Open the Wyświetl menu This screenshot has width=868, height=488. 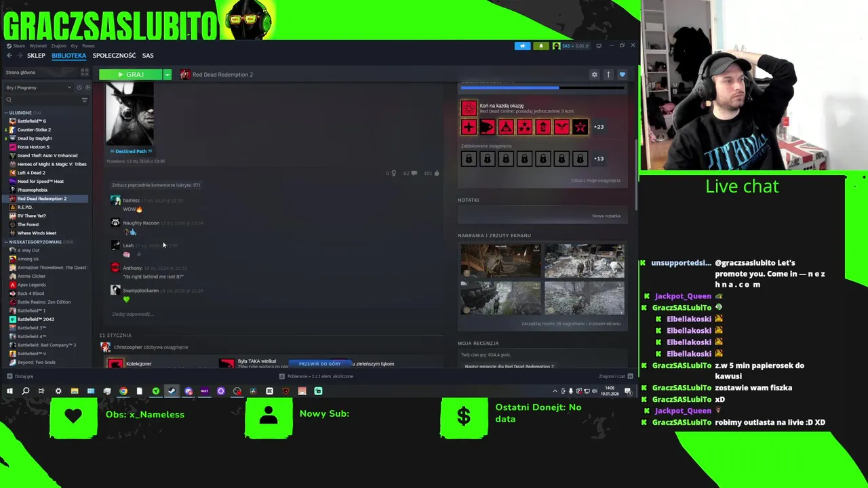38,46
